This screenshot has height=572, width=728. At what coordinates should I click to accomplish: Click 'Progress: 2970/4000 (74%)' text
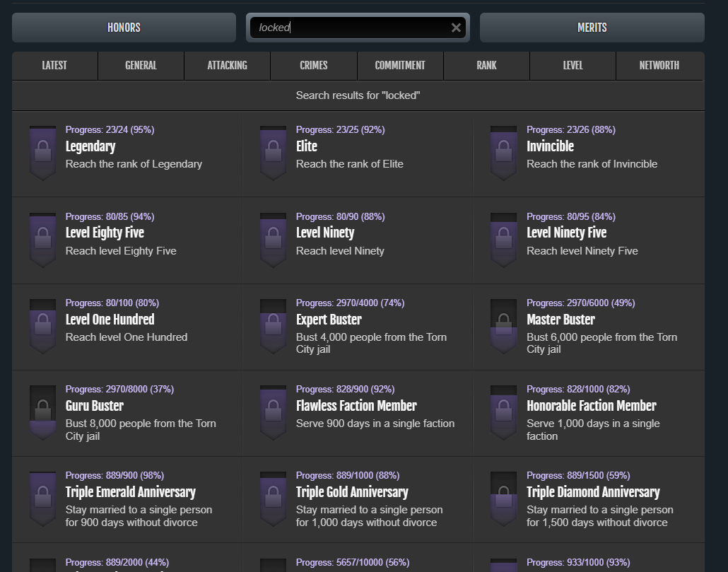click(x=350, y=303)
